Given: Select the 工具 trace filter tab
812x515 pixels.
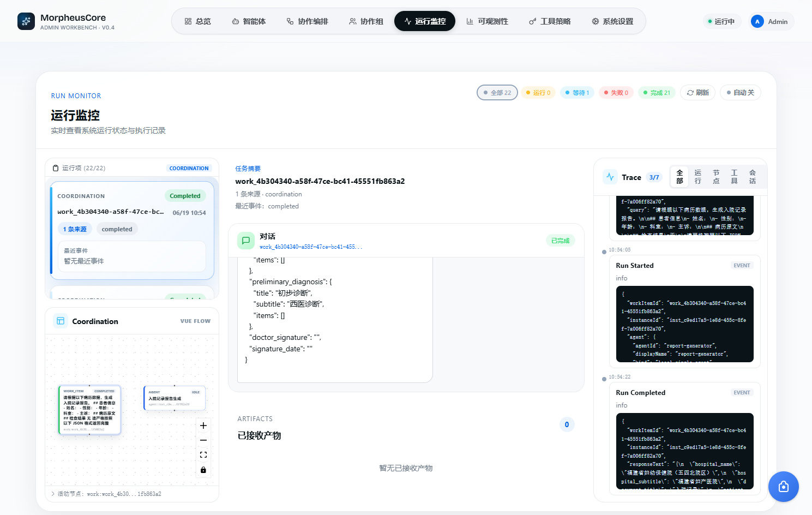Looking at the screenshot, I should 734,177.
